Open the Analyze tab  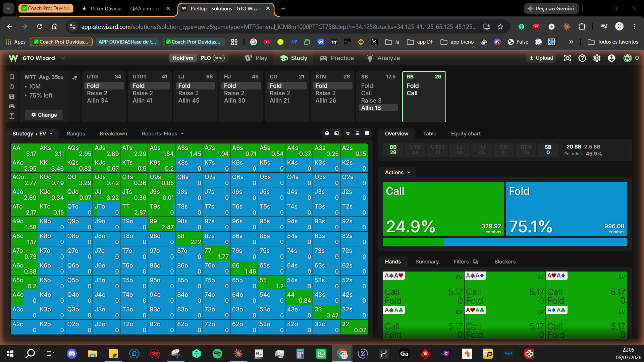[x=383, y=58]
